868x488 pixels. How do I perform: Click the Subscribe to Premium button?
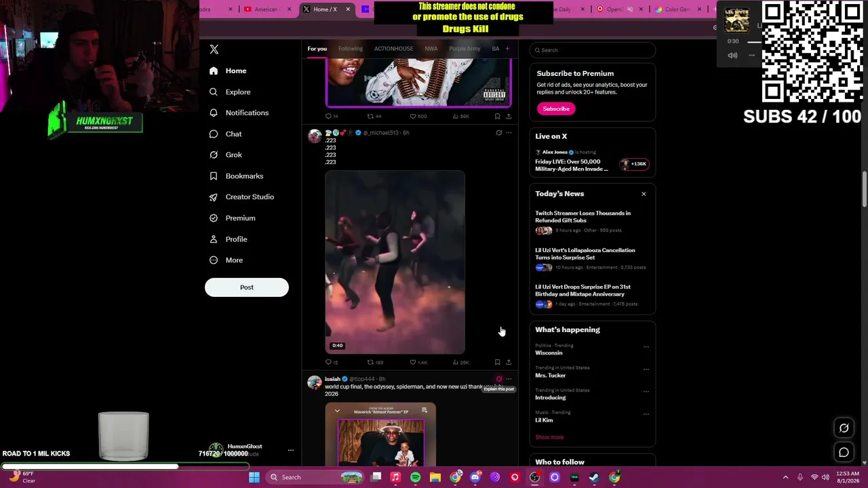pyautogui.click(x=556, y=108)
